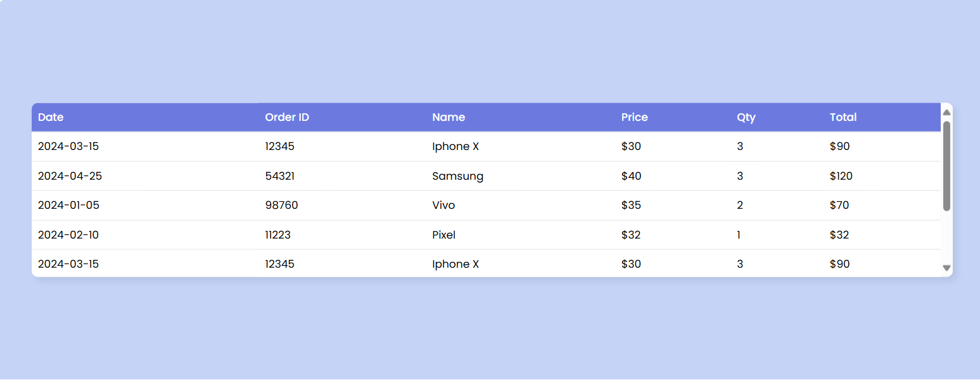The image size is (980, 381).
Task: Click the Vivo name cell
Action: click(x=443, y=205)
